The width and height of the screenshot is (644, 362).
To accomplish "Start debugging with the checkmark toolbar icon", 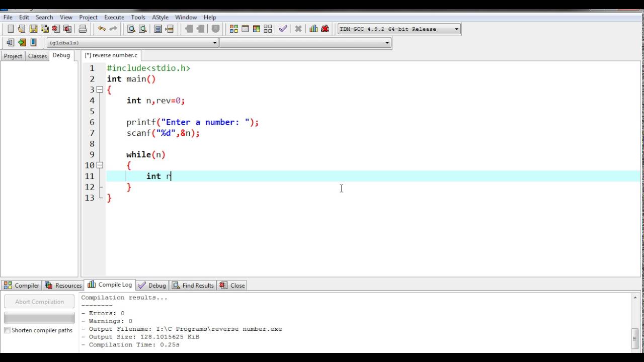I will click(x=283, y=29).
